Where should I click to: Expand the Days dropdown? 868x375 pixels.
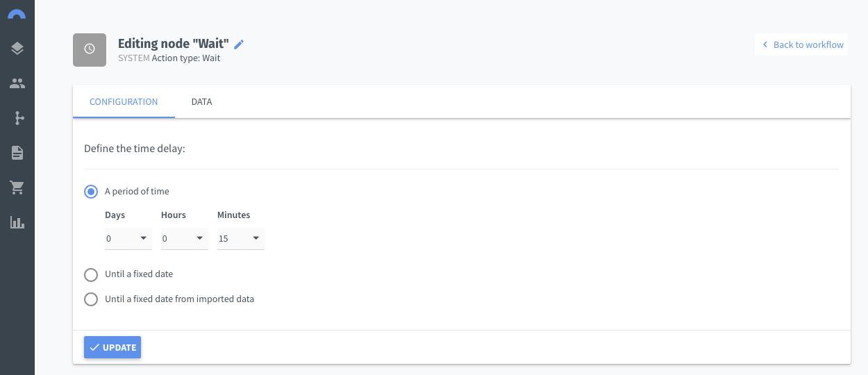[x=128, y=239]
